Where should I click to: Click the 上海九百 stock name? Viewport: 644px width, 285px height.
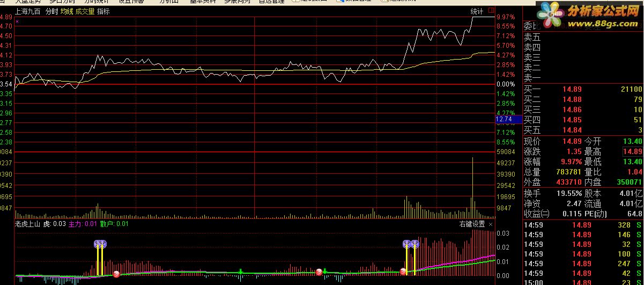(x=28, y=11)
